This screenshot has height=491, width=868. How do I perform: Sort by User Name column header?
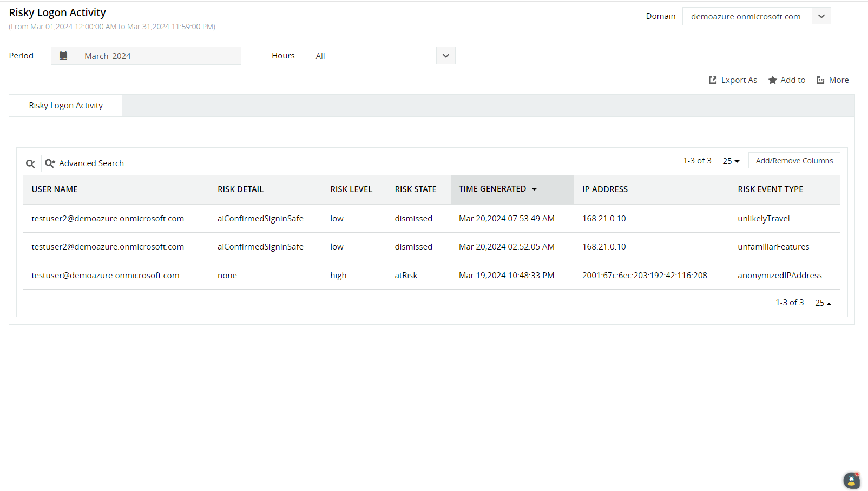pos(55,189)
